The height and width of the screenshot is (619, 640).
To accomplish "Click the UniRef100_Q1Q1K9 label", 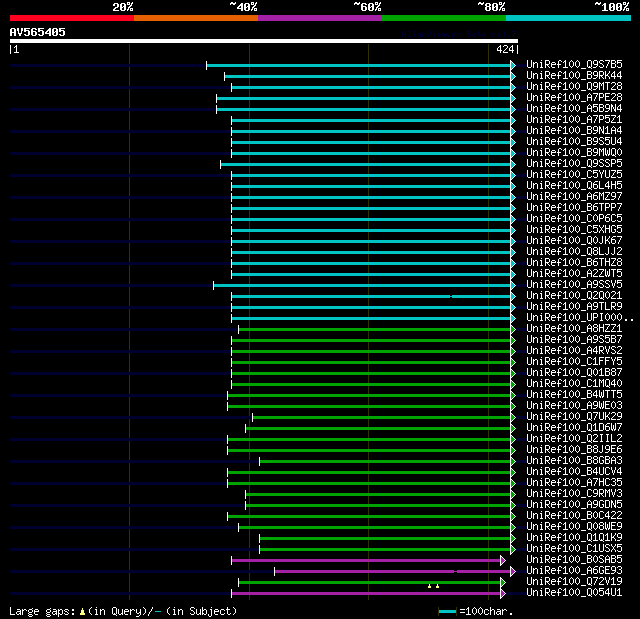I will pyautogui.click(x=574, y=538).
